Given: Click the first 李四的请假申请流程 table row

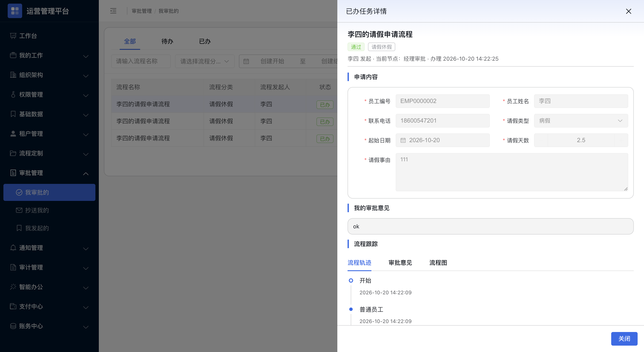Looking at the screenshot, I should pyautogui.click(x=224, y=104).
